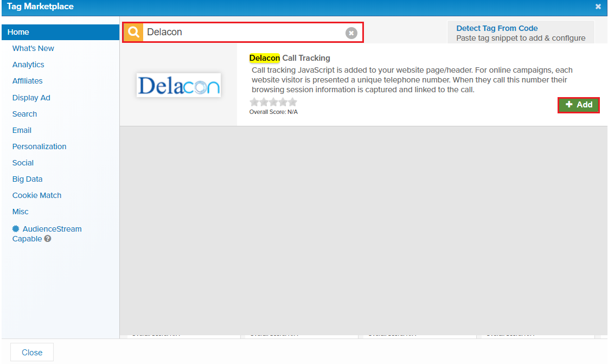
Task: Click the Delacon call tracking description text
Action: pos(412,80)
